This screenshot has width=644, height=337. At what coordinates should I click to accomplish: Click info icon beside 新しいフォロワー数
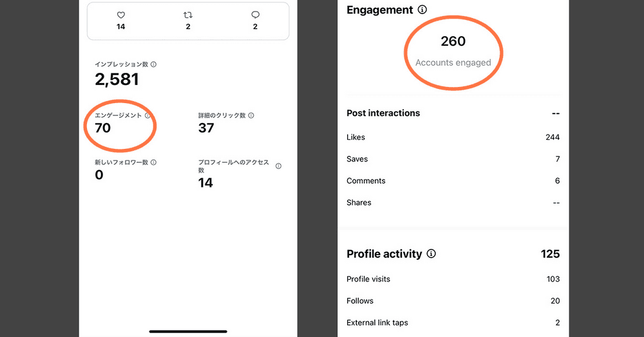point(153,162)
